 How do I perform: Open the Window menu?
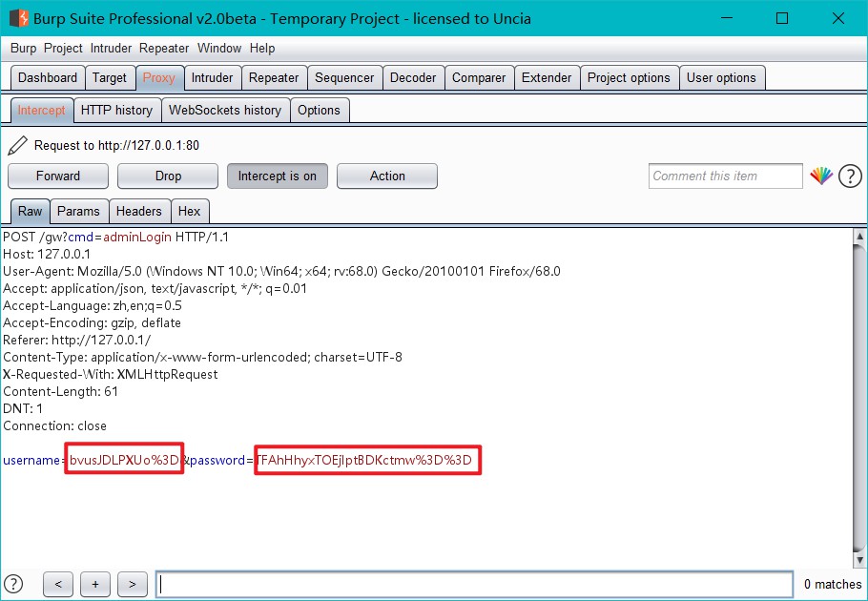[x=219, y=49]
